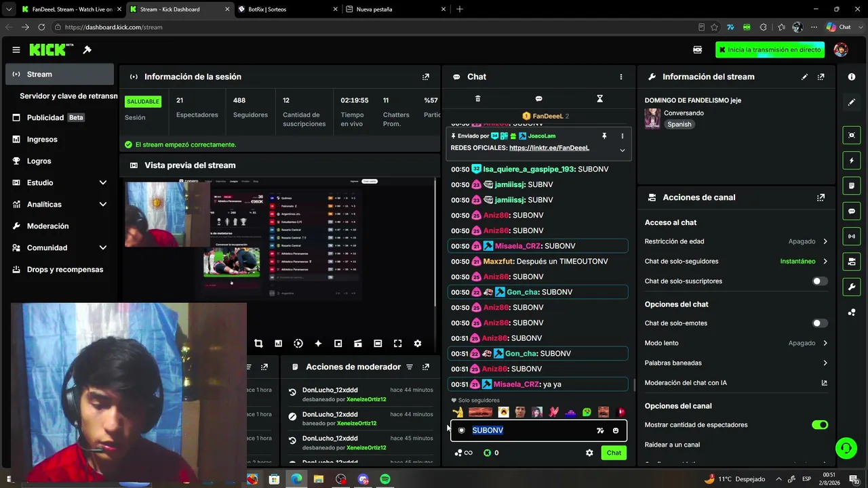The height and width of the screenshot is (488, 868).
Task: Open chat settings gear next to Chat button
Action: point(589,453)
